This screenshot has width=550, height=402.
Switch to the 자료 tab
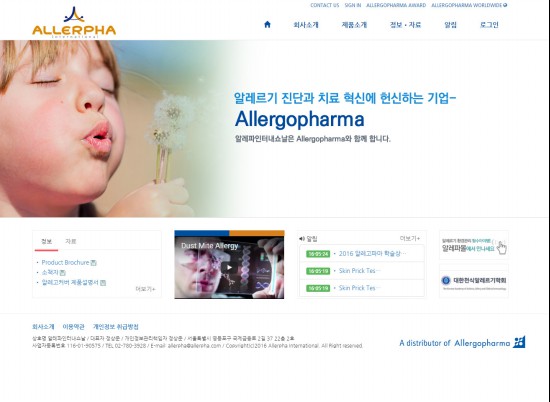(71, 241)
